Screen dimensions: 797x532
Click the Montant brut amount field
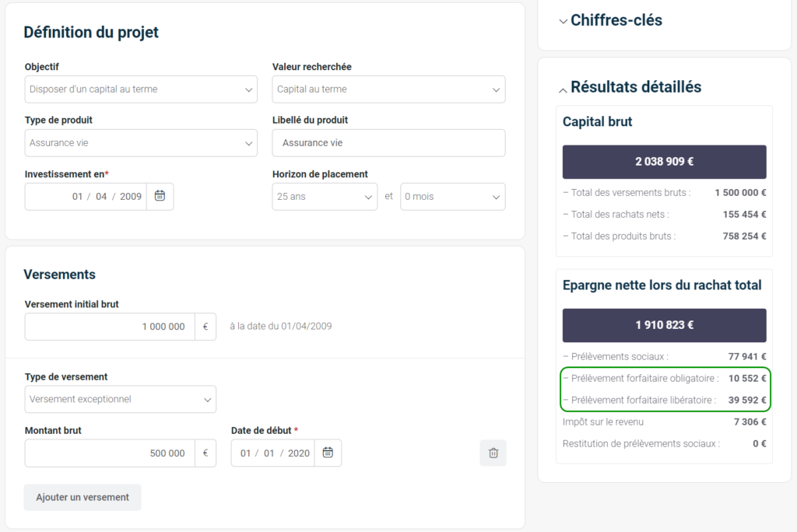coord(109,453)
